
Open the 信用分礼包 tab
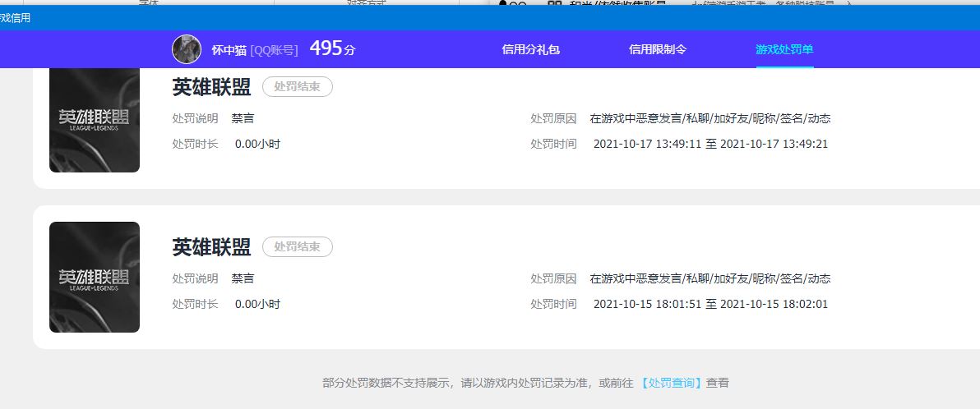[x=530, y=49]
